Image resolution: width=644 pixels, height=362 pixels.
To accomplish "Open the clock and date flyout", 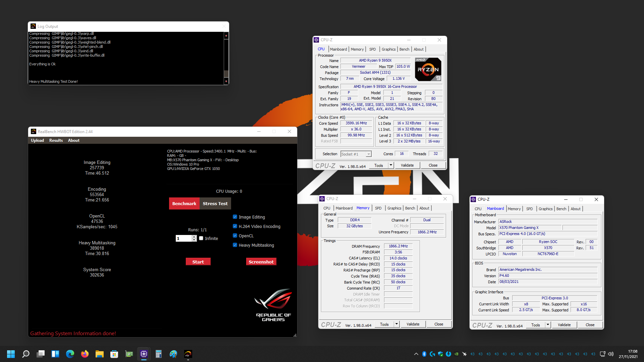I will pyautogui.click(x=628, y=354).
